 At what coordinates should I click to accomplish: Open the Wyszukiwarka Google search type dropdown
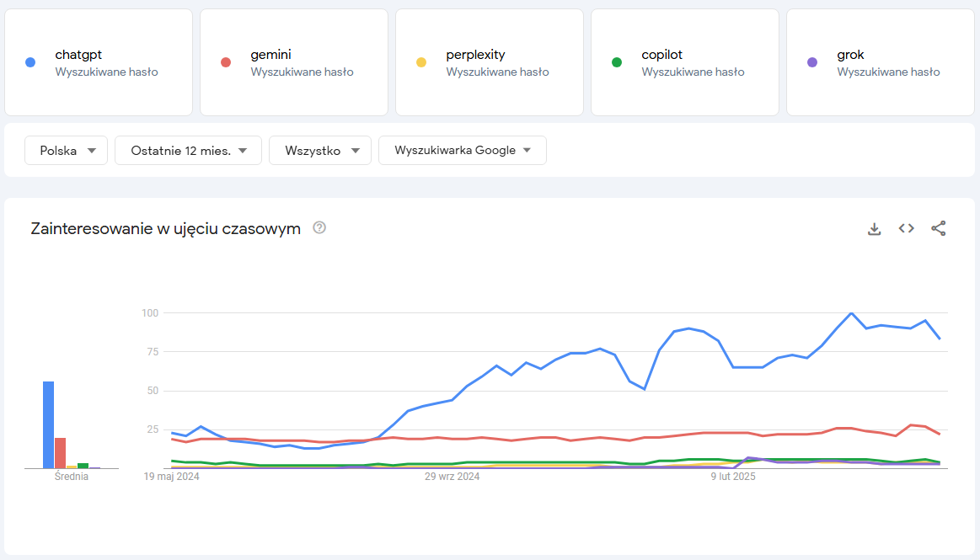(x=463, y=151)
